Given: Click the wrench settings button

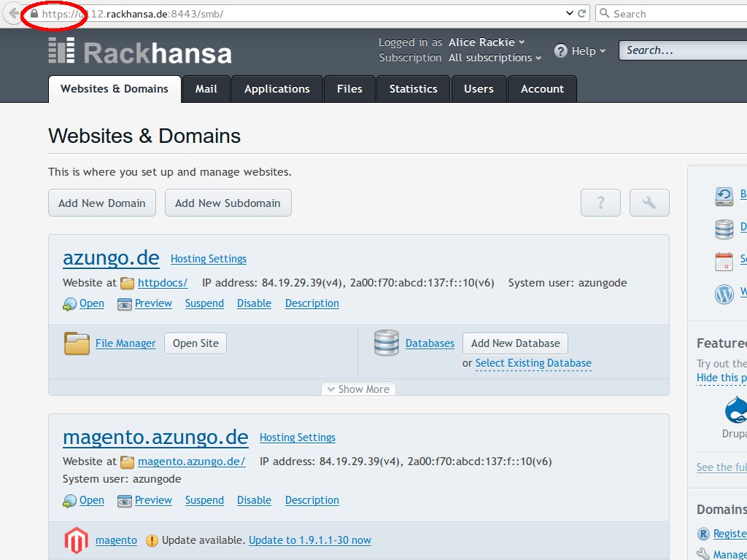Looking at the screenshot, I should tap(649, 203).
